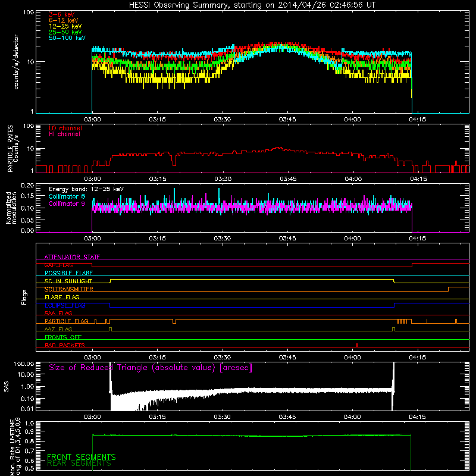Click the SAS axis label
Screen dimensions: 476x476
coord(6,387)
